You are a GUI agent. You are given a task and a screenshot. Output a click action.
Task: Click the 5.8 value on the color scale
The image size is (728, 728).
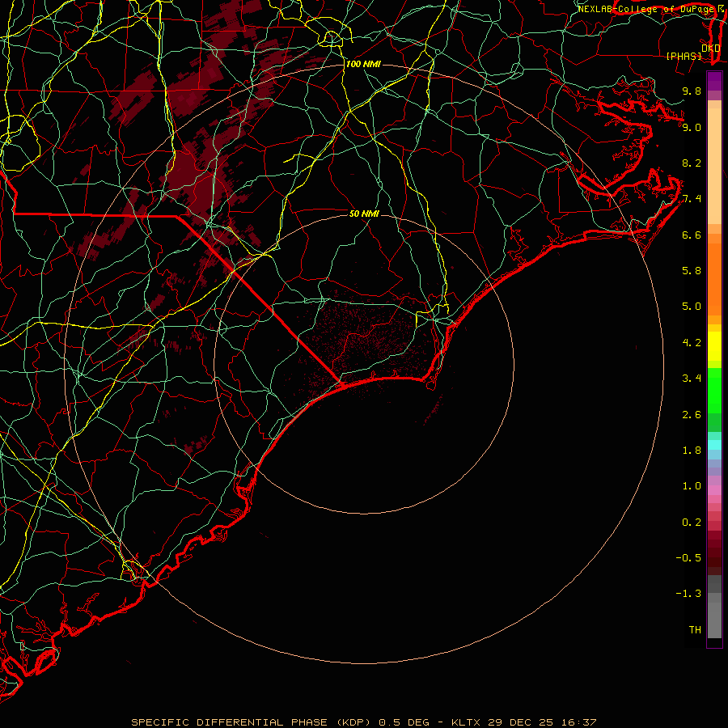click(692, 271)
